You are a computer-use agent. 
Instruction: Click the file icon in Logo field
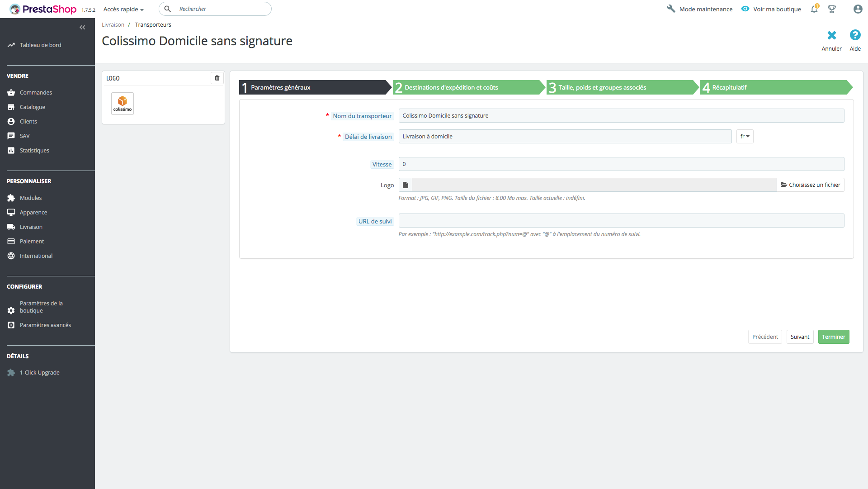point(406,185)
